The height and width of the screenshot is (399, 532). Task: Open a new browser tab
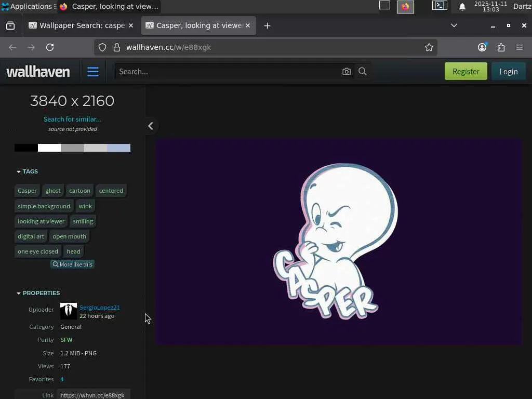[x=268, y=26]
